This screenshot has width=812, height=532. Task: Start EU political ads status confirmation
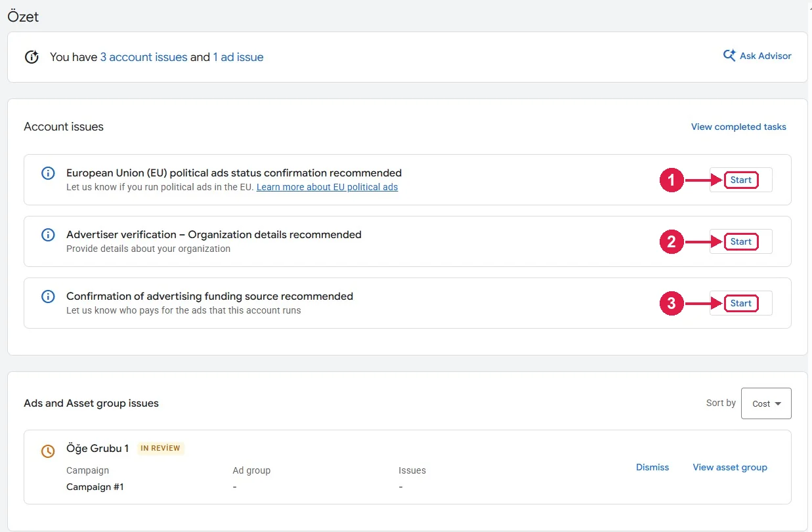741,180
